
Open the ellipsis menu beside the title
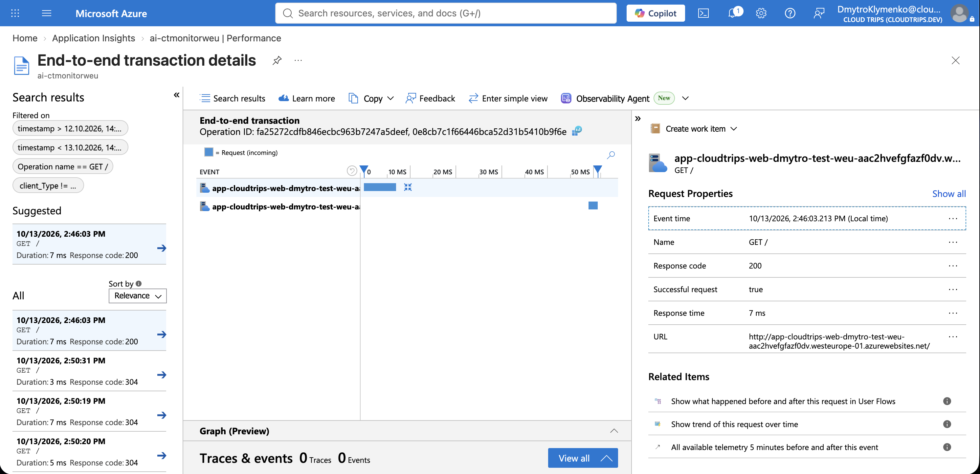coord(298,60)
